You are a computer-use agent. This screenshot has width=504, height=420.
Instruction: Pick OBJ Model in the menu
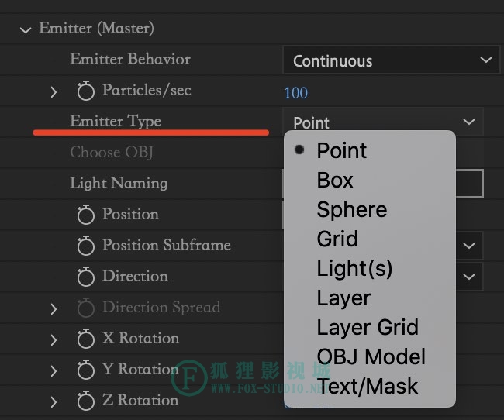click(x=370, y=356)
